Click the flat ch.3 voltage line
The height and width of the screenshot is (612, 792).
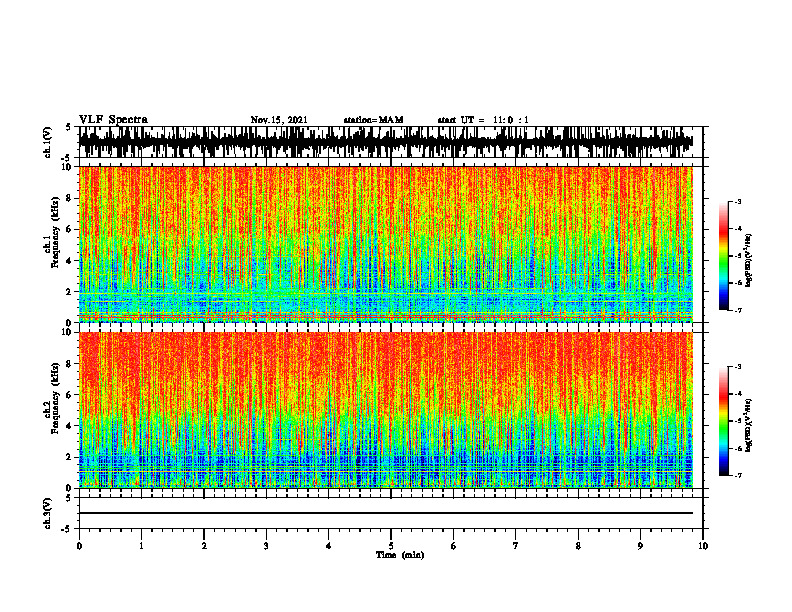click(x=385, y=513)
